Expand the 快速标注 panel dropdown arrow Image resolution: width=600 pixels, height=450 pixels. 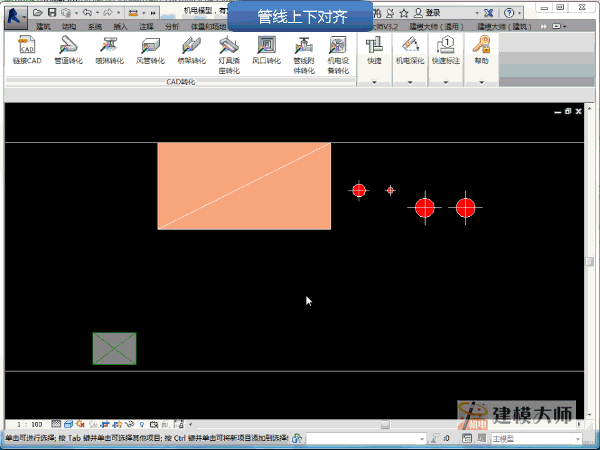point(446,82)
